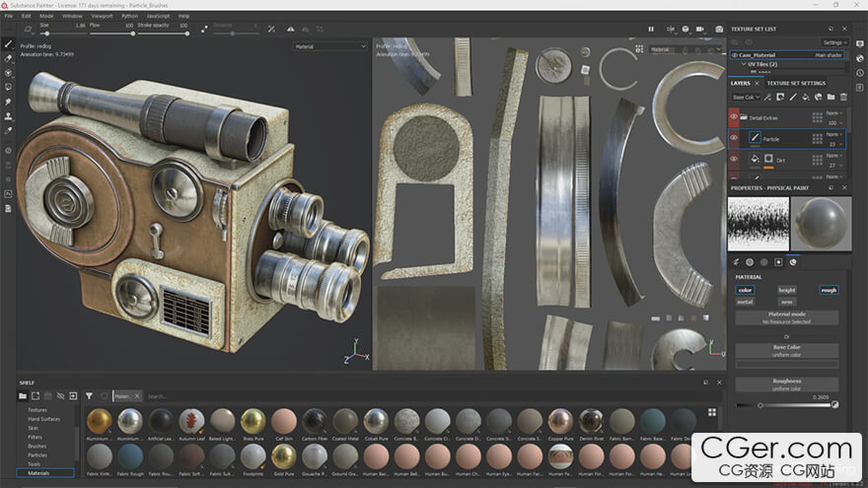Select the Material picker eyedropper tool

[8, 130]
